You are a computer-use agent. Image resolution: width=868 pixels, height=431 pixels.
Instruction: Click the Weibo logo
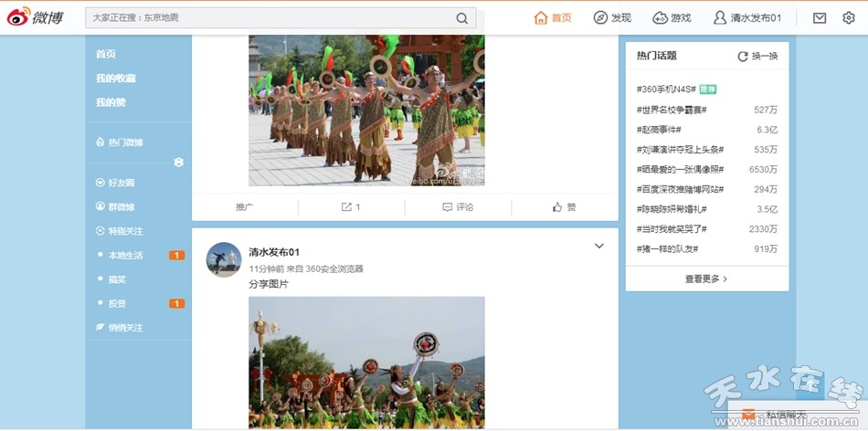(x=36, y=17)
